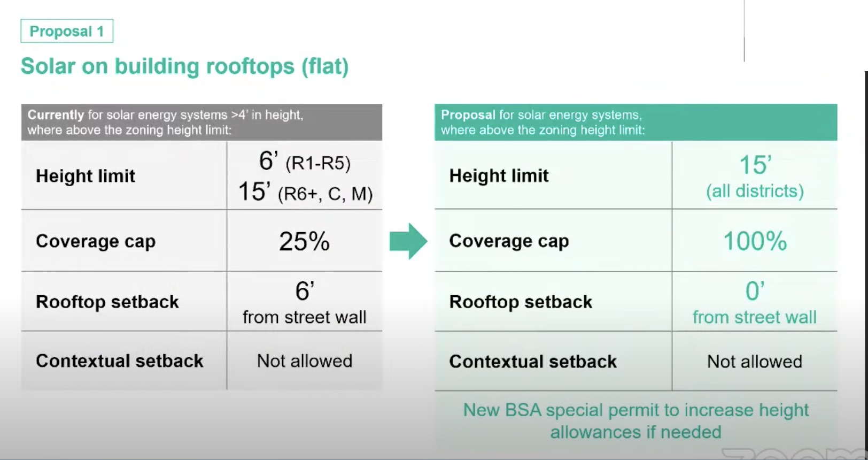Click the 'Coverage cap' label in Proposal table
Image resolution: width=868 pixels, height=460 pixels.
(x=509, y=241)
